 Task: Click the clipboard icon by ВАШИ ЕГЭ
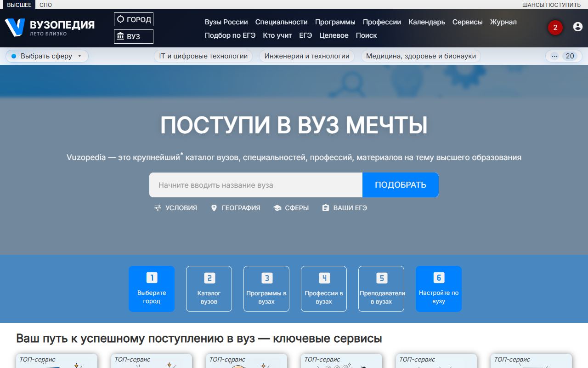(x=326, y=208)
